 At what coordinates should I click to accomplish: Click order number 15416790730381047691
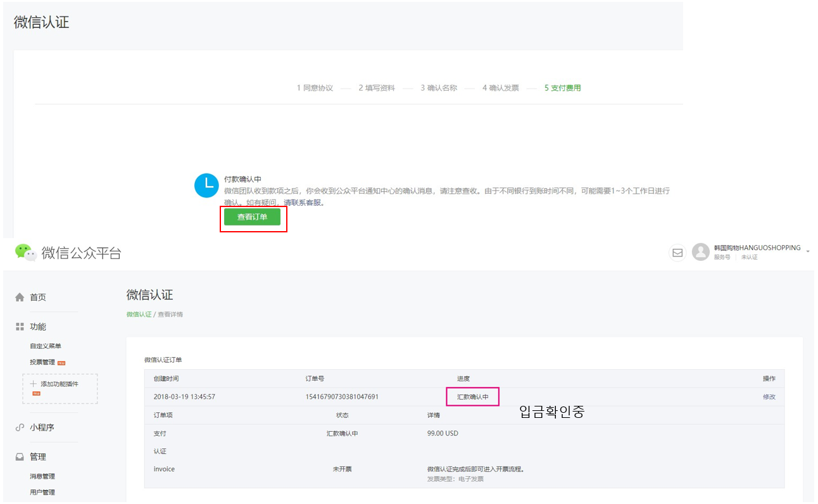click(x=342, y=397)
